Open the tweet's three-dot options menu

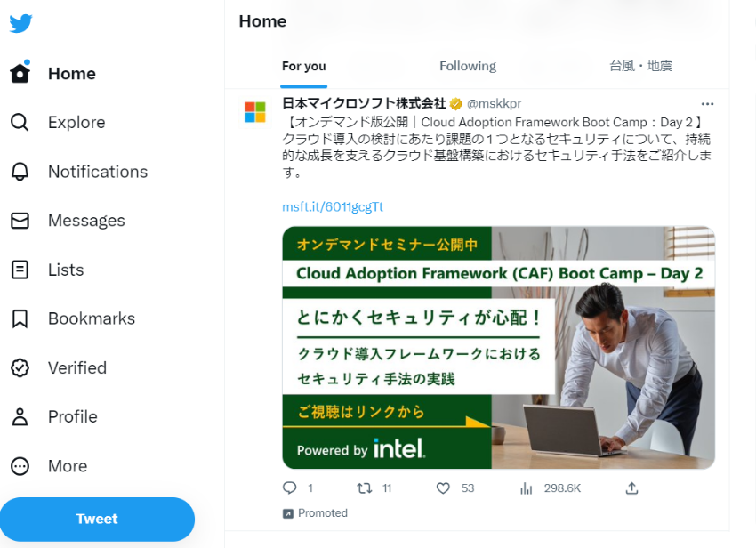[x=707, y=104]
